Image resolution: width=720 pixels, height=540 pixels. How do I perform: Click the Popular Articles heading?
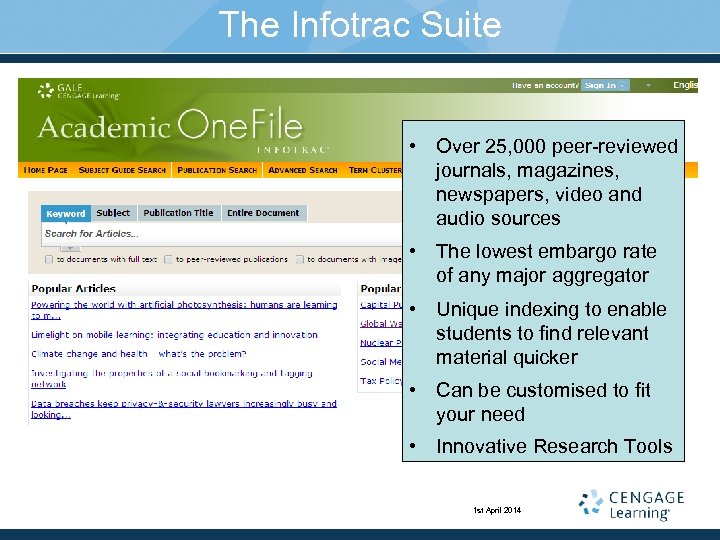tap(73, 289)
